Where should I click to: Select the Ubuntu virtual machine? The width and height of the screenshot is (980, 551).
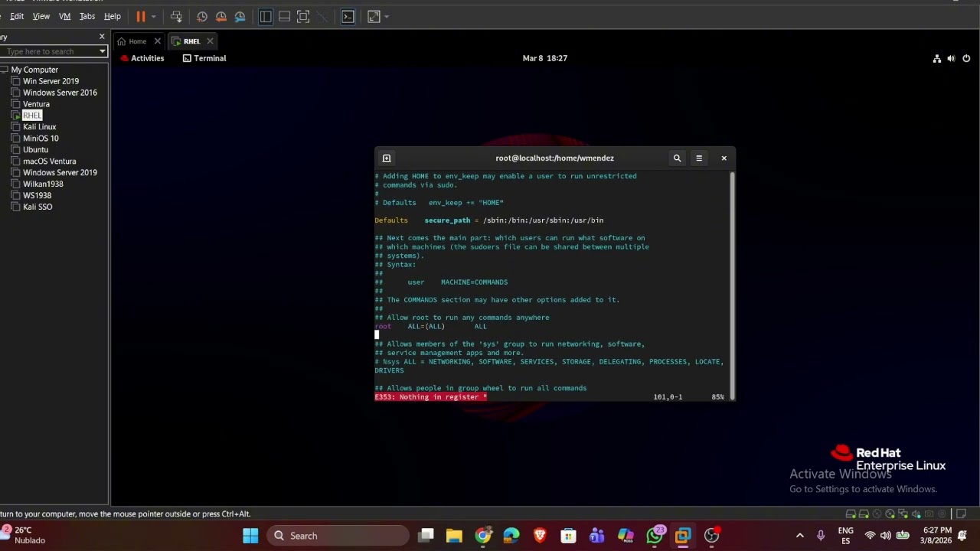point(35,150)
